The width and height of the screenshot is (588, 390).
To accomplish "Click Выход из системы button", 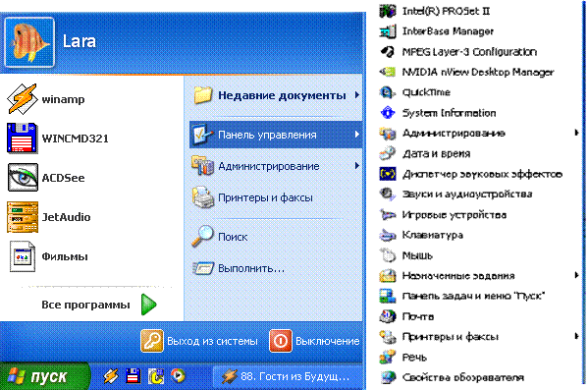I will pos(199,341).
